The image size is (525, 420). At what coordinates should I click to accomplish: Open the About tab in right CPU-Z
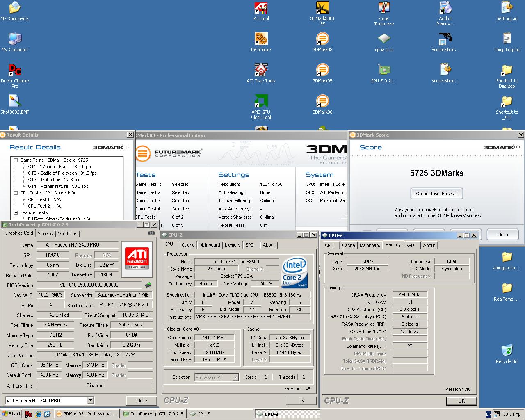pos(429,245)
